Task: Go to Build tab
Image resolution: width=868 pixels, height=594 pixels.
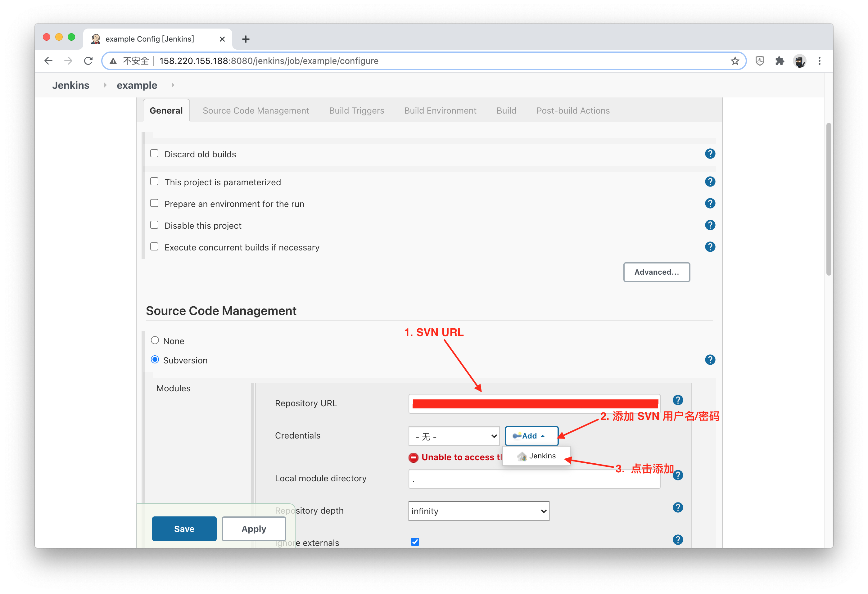Action: tap(506, 110)
